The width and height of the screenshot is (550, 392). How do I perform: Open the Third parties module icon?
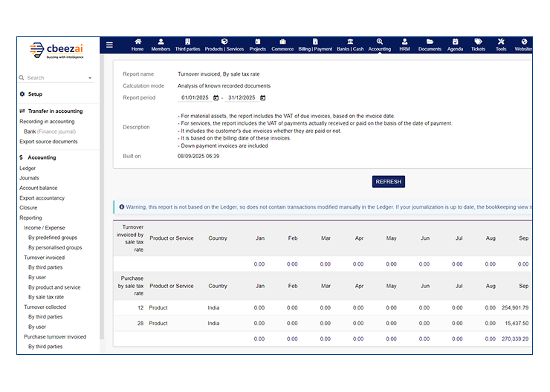click(x=187, y=45)
